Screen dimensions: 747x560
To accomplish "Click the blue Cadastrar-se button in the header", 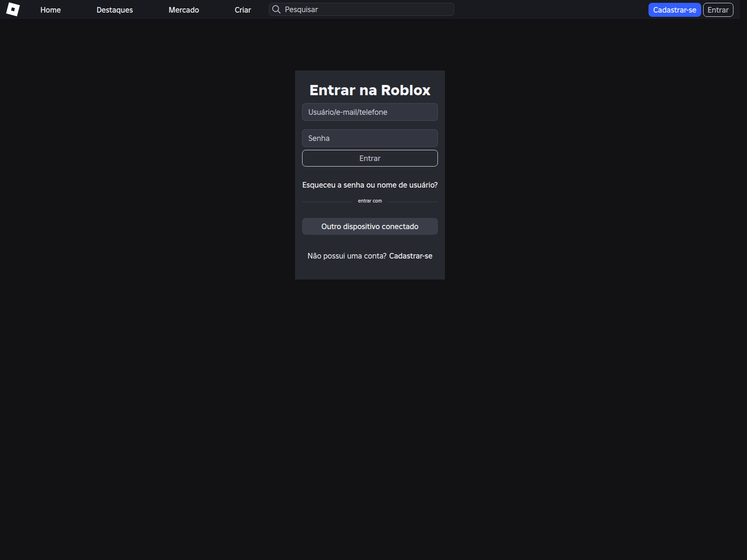I will pos(675,10).
